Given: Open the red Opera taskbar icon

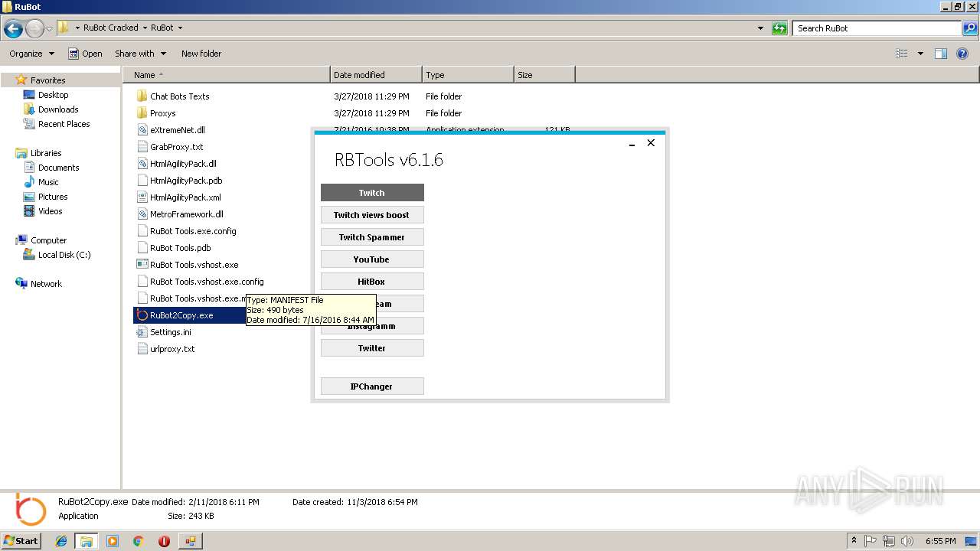Looking at the screenshot, I should click(x=164, y=541).
